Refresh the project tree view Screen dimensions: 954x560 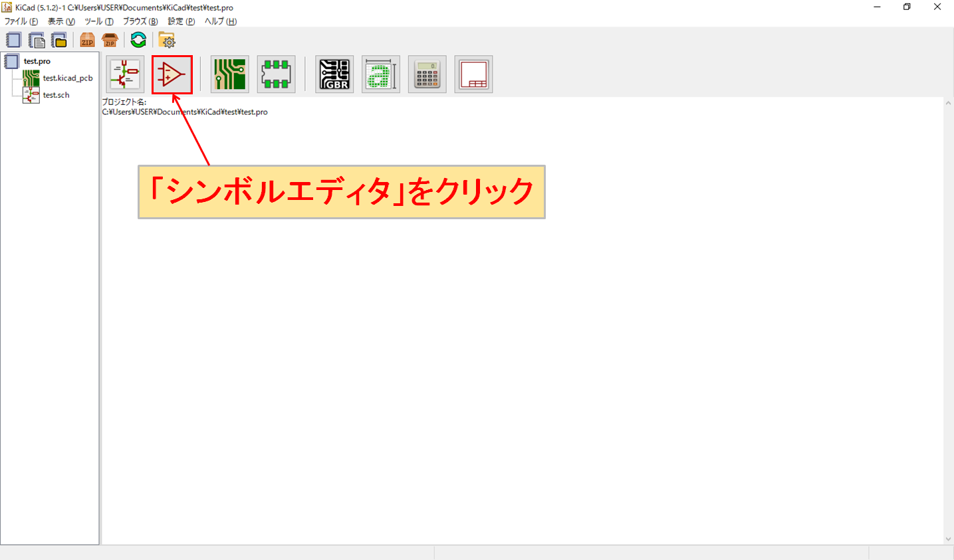point(138,40)
